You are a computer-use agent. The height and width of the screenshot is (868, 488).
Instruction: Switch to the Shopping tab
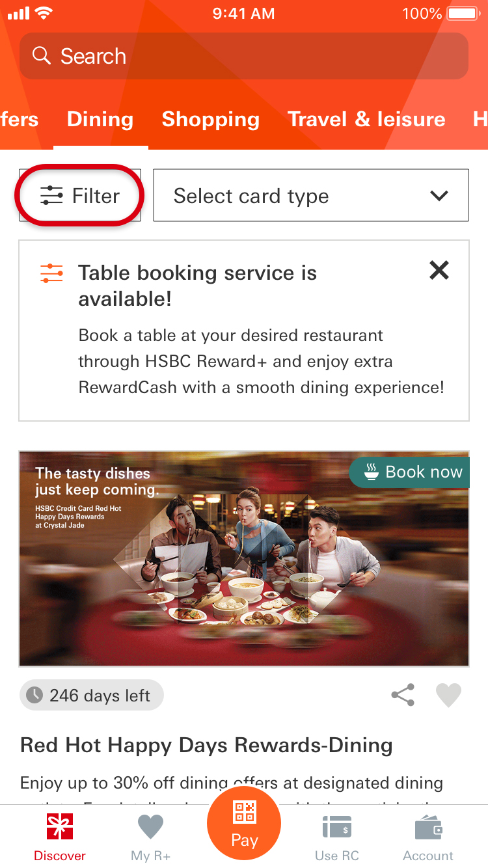pos(211,119)
